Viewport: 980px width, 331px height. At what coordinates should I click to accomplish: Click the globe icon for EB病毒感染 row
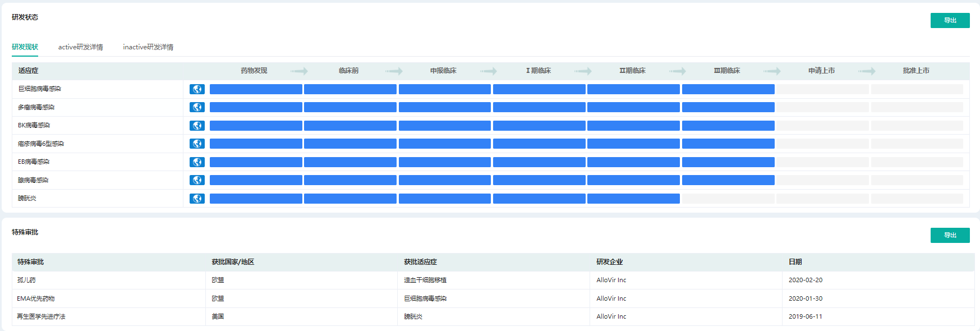(x=197, y=162)
